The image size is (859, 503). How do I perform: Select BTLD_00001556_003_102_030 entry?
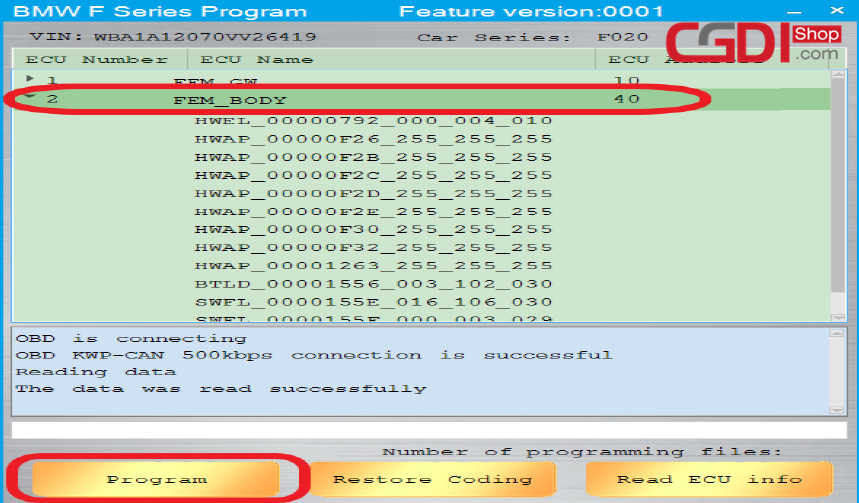coord(373,284)
